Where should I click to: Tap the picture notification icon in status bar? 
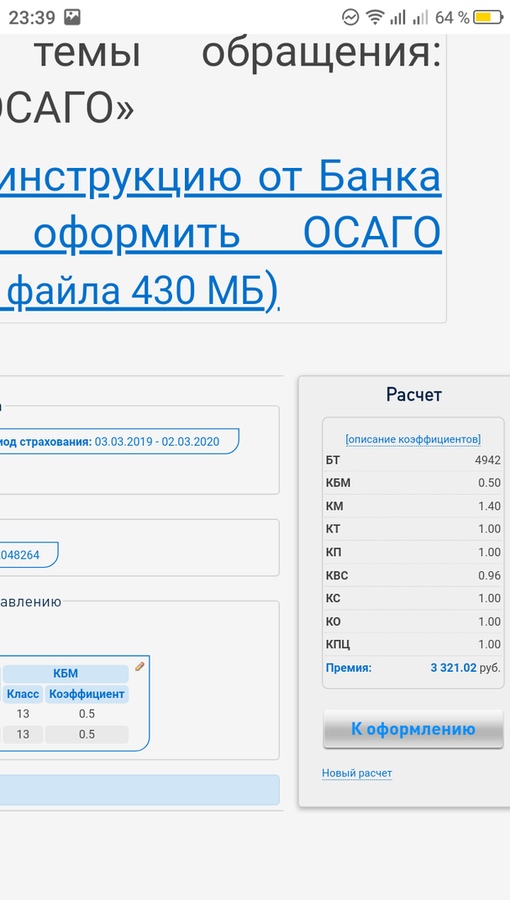72,17
